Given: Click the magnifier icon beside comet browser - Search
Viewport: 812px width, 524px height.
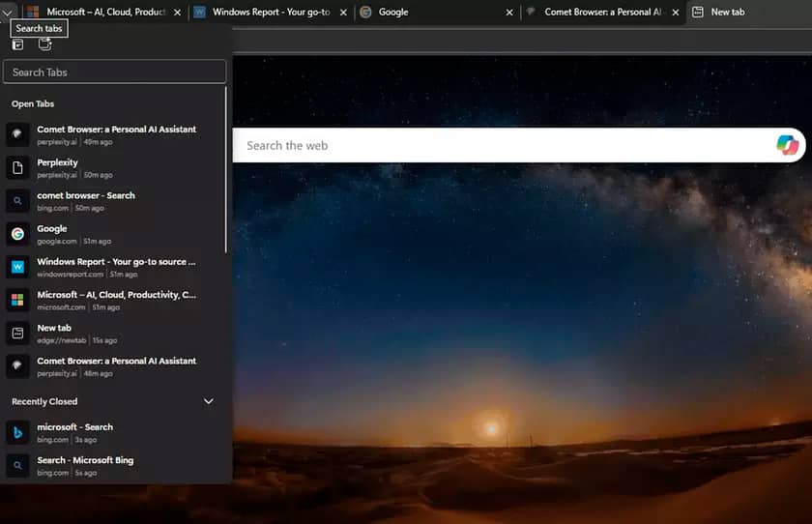Looking at the screenshot, I should [17, 201].
